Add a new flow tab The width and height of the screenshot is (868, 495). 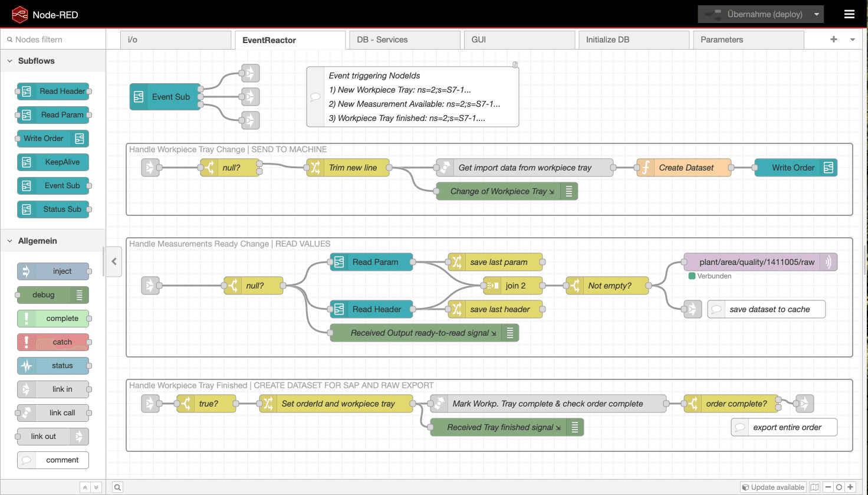coord(833,39)
